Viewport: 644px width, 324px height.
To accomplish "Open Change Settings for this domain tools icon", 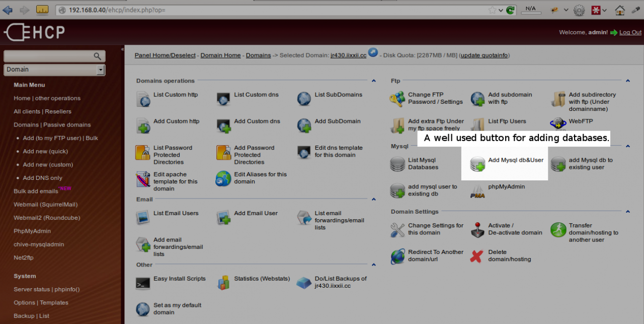I will click(397, 230).
